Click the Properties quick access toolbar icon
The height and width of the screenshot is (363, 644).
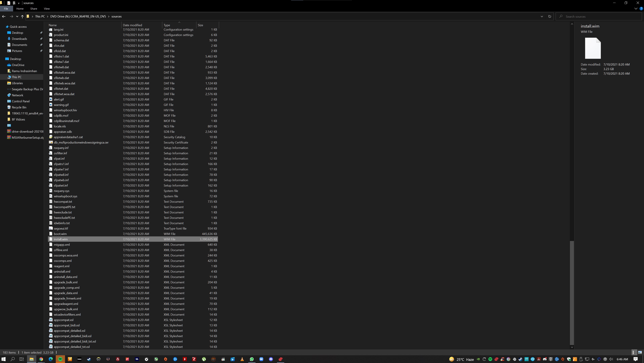(9, 3)
